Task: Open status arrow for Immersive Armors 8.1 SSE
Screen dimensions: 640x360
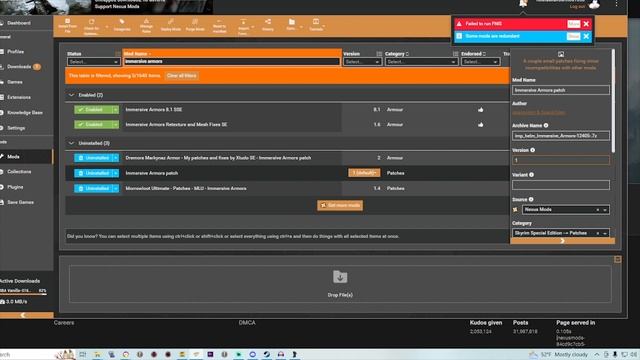Action: (x=116, y=110)
